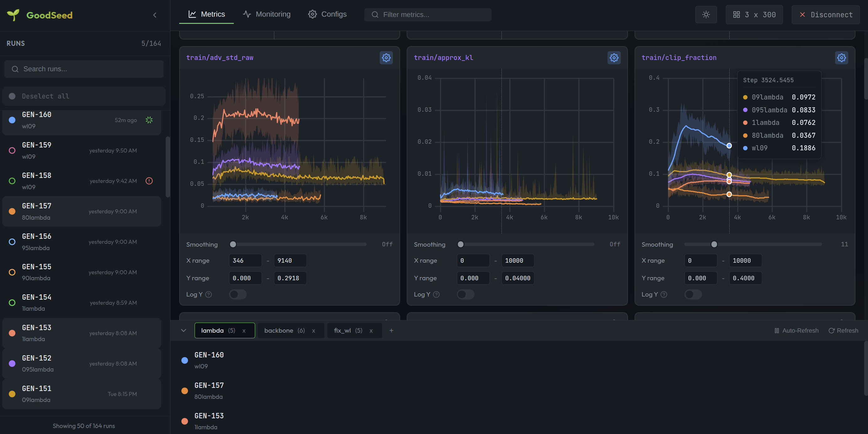This screenshot has height=434, width=868.
Task: Collapse the runs sidebar with the chevron
Action: click(155, 15)
